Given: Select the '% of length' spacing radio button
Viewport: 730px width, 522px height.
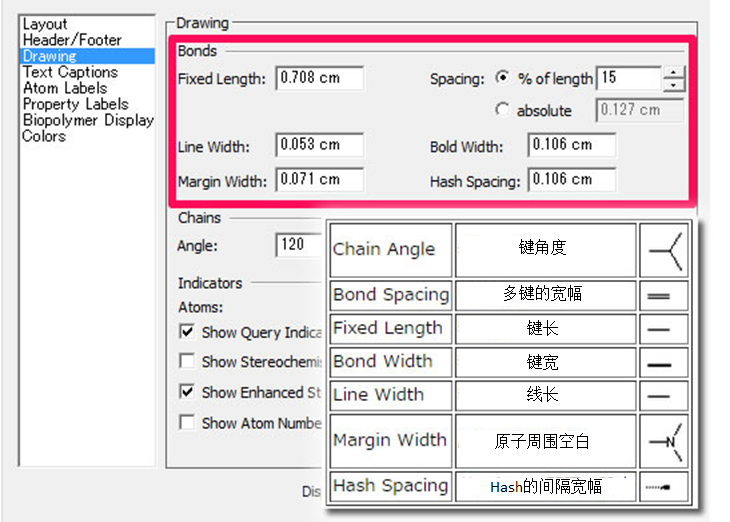Looking at the screenshot, I should pyautogui.click(x=502, y=78).
